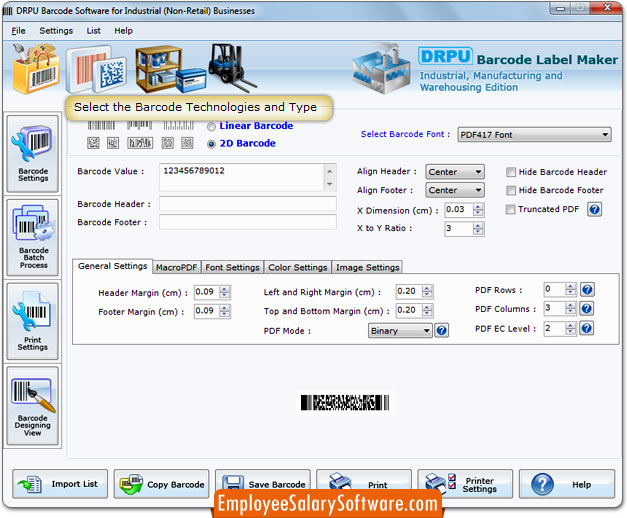Switch to the General Settings tab
This screenshot has height=518, width=627.
click(x=112, y=266)
